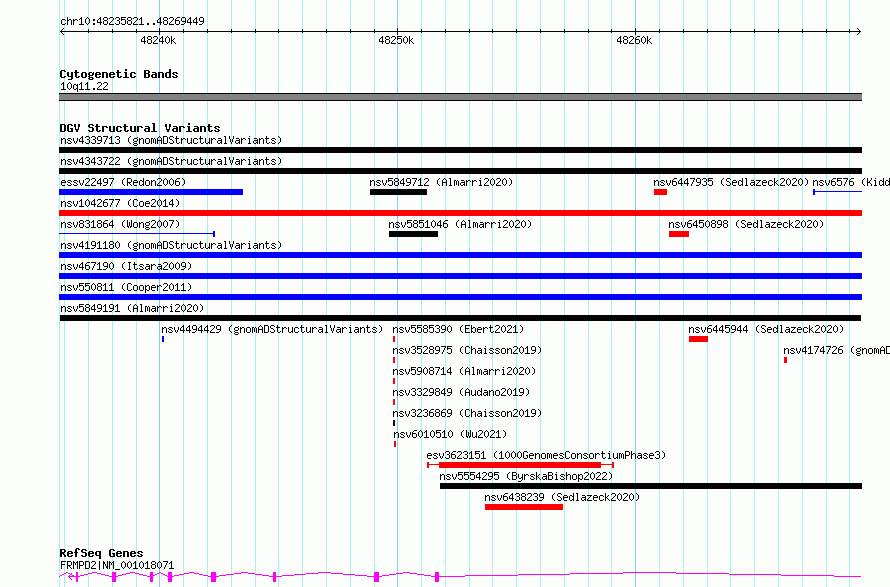The width and height of the screenshot is (890, 587).
Task: Click the red nsv6438239 variant bar
Action: [x=524, y=507]
